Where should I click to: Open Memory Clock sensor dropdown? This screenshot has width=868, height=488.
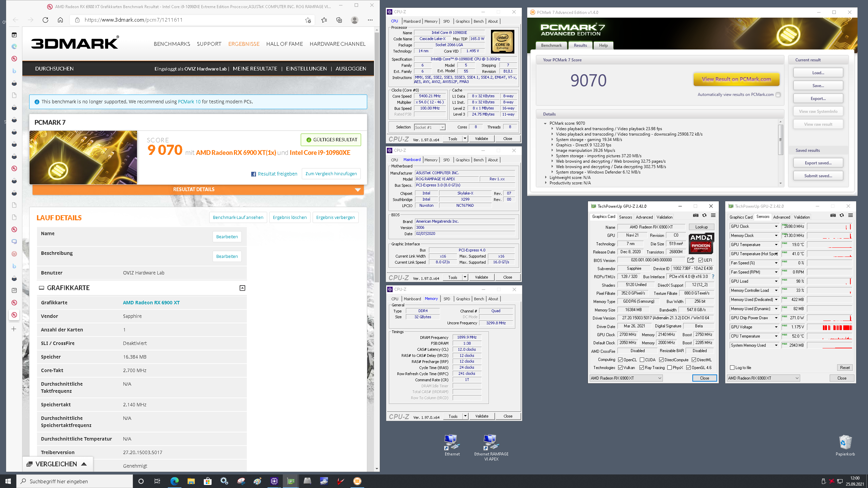coord(776,236)
